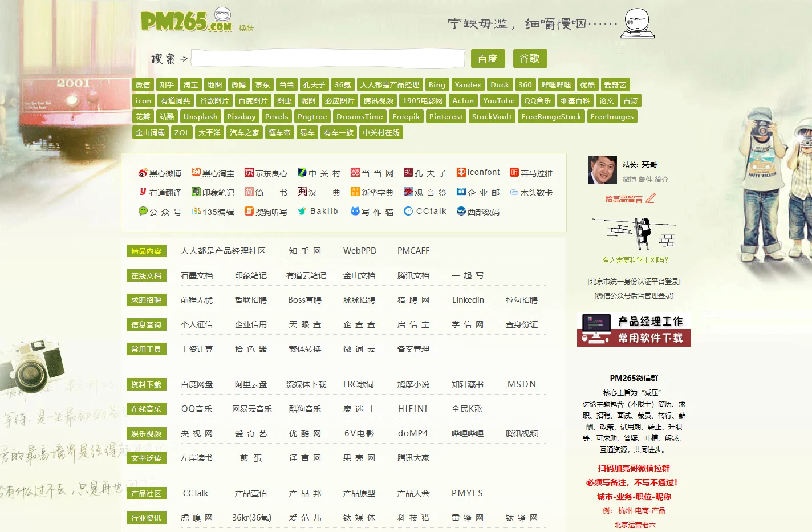Open the 北京市统一身份认证平台登录 link
Viewport: 812px width, 532px height.
point(634,282)
